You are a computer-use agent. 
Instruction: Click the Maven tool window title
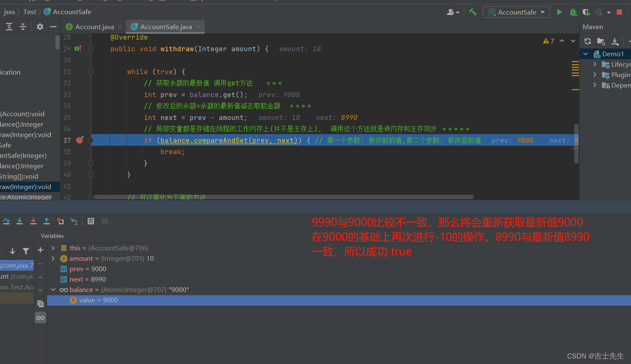(x=593, y=27)
